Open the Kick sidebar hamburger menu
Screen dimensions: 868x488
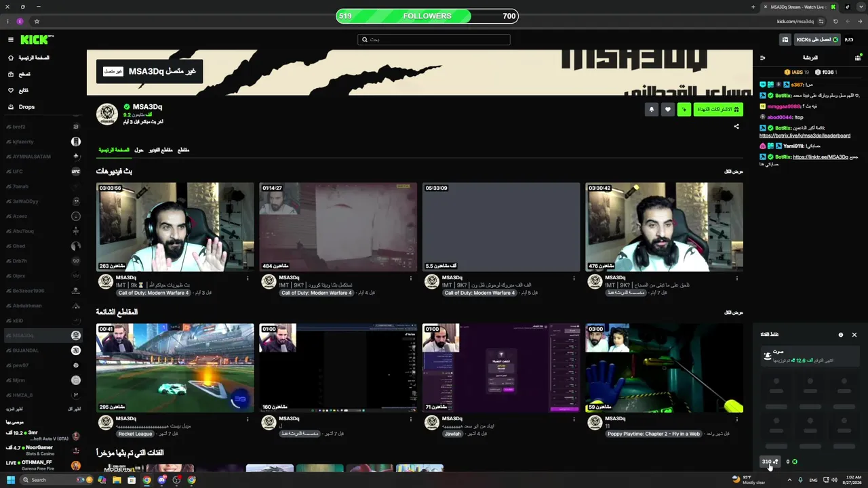(10, 40)
